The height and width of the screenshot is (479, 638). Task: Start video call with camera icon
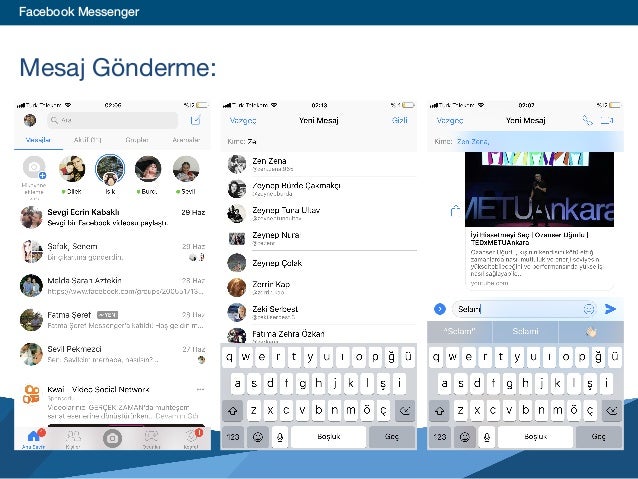[x=607, y=120]
